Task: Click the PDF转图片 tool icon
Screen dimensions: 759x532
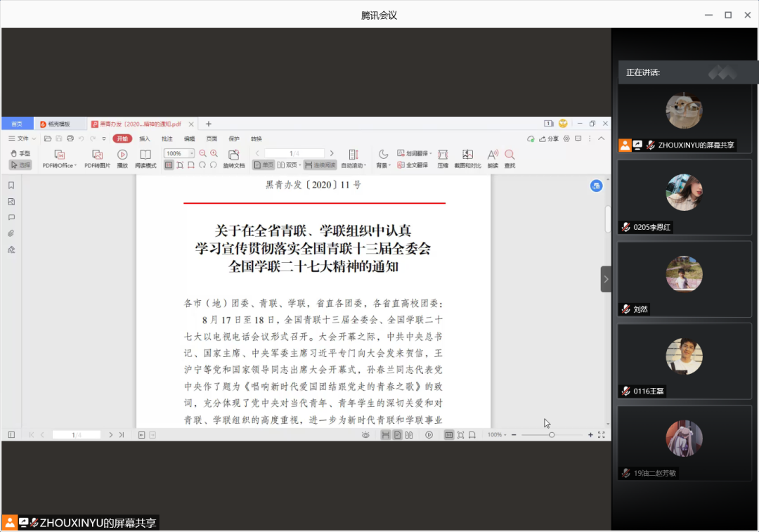Action: (x=97, y=155)
